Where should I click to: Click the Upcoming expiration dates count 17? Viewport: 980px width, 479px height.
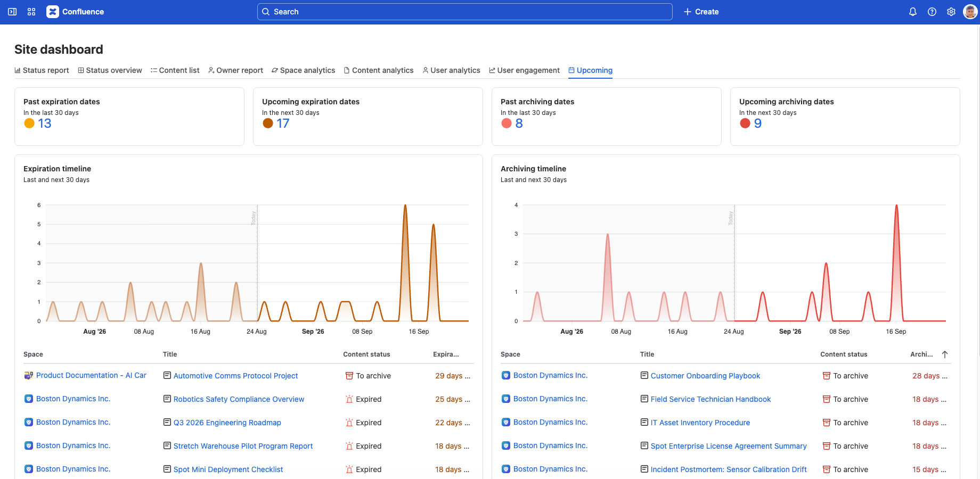(x=283, y=123)
